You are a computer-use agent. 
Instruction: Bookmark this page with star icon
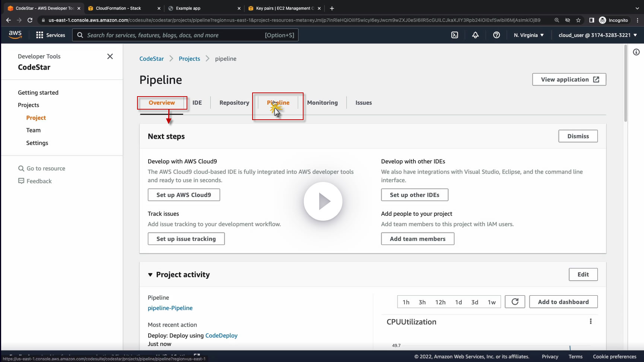click(x=578, y=20)
